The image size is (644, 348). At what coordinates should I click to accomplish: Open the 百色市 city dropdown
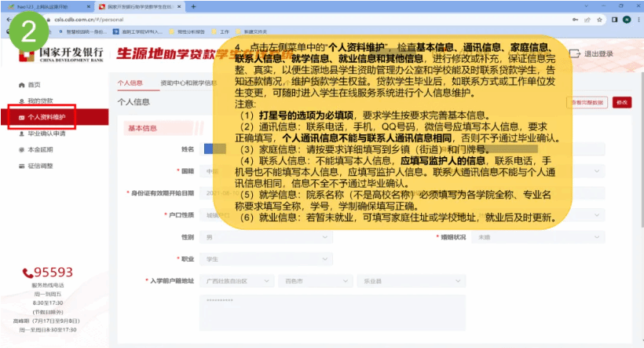[316, 281]
